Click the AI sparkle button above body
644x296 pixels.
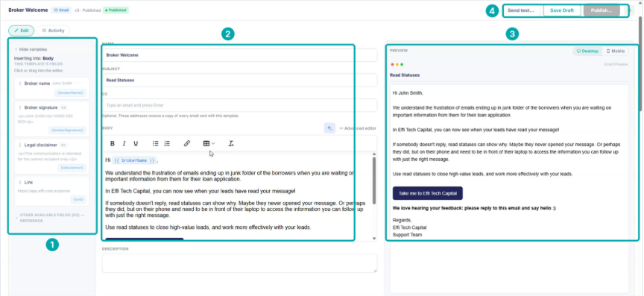click(x=329, y=127)
